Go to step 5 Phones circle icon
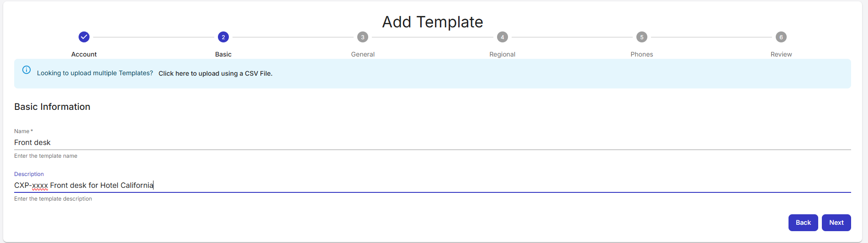The image size is (868, 243). click(x=642, y=37)
